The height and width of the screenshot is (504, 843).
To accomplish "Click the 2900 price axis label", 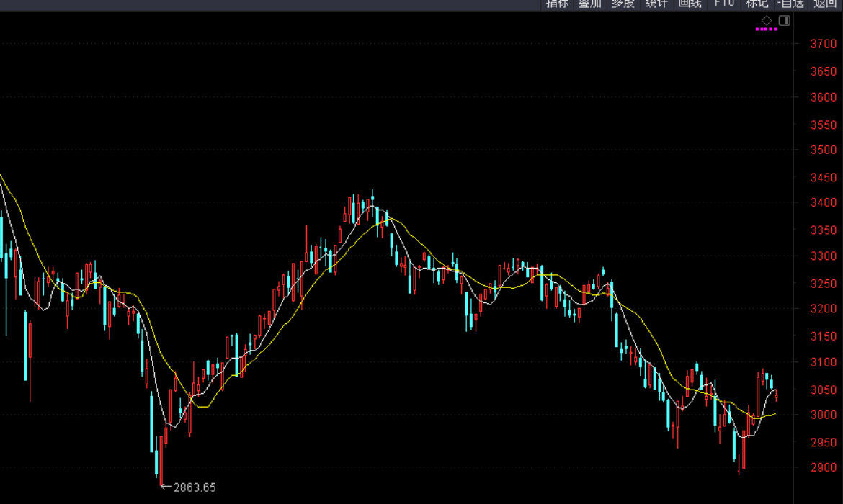I will click(824, 468).
